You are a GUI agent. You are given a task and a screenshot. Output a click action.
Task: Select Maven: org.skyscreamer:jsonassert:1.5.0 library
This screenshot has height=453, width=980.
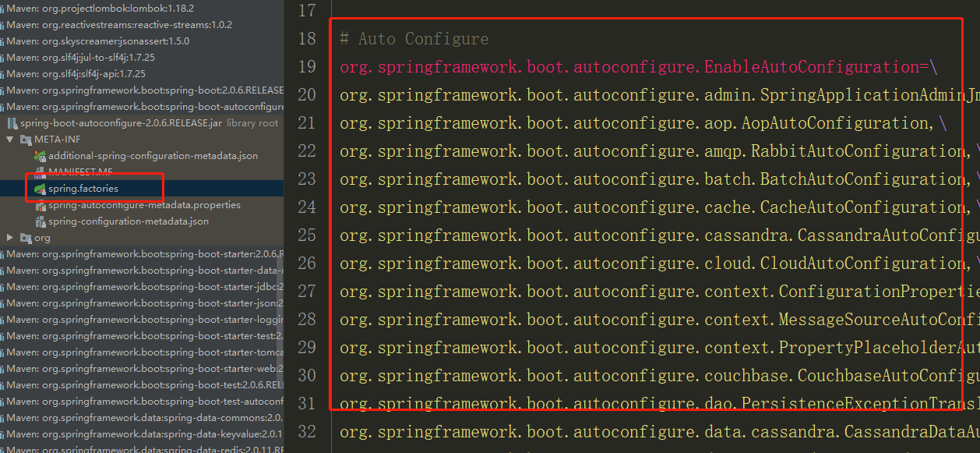point(97,41)
